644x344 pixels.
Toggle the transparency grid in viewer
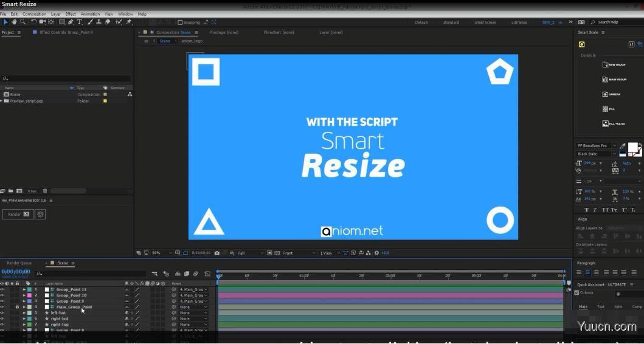tap(277, 253)
